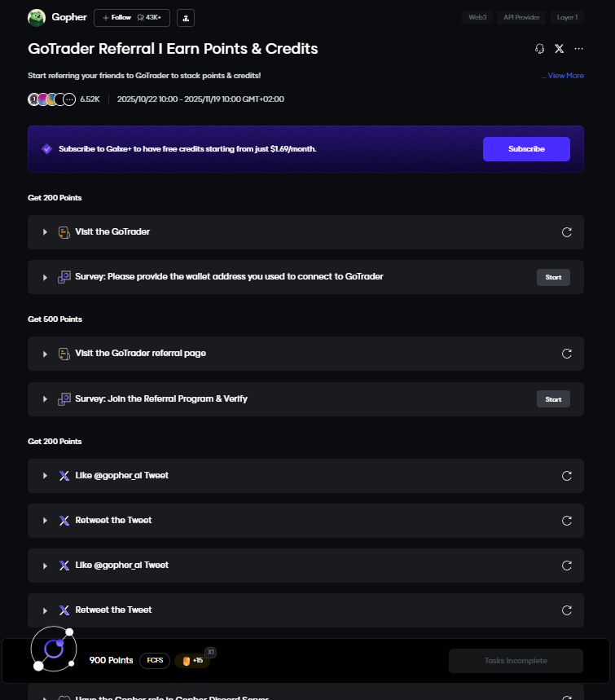
Task: Refresh the first 'Like @gopher_ai Tweet' task
Action: [x=567, y=476]
